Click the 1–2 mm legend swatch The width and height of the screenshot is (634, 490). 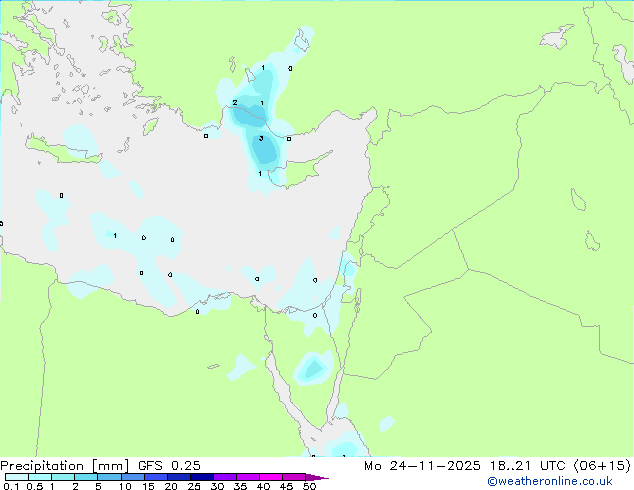(63, 477)
